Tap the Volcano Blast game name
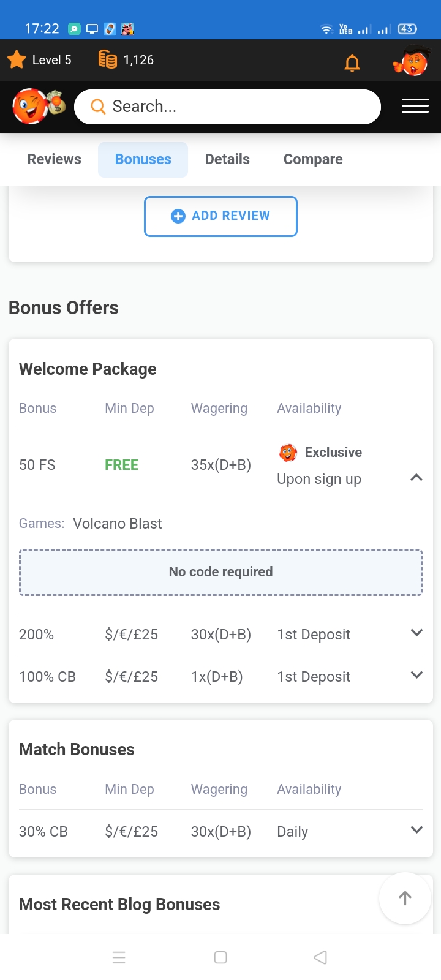 pyautogui.click(x=118, y=524)
